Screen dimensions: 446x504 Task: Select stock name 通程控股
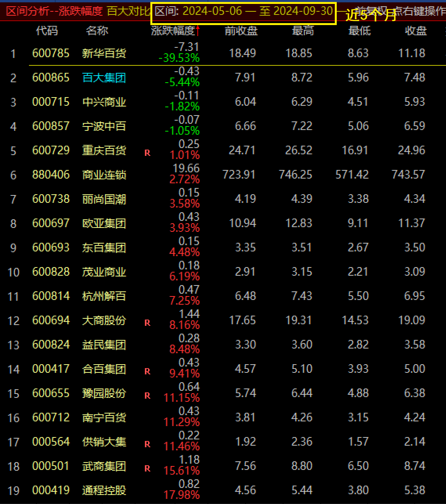click(x=104, y=490)
